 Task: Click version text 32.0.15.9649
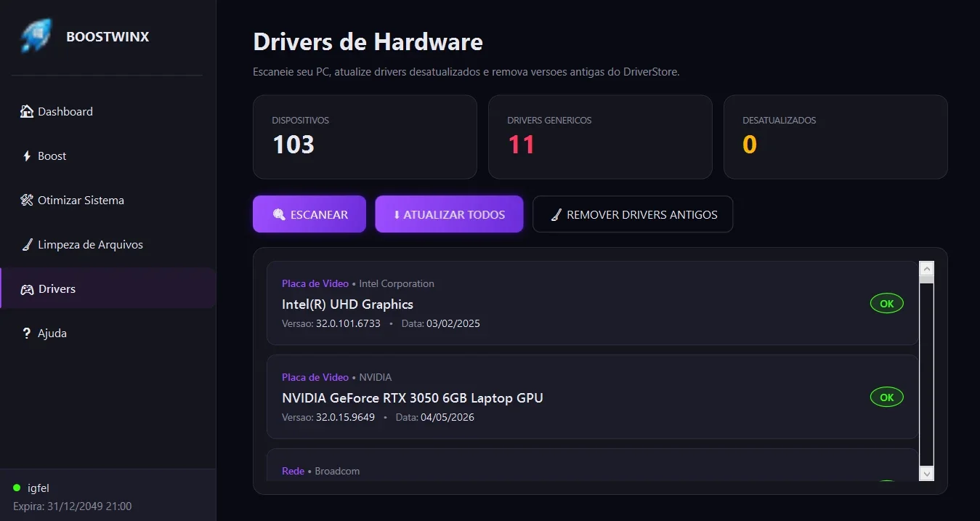tap(345, 417)
